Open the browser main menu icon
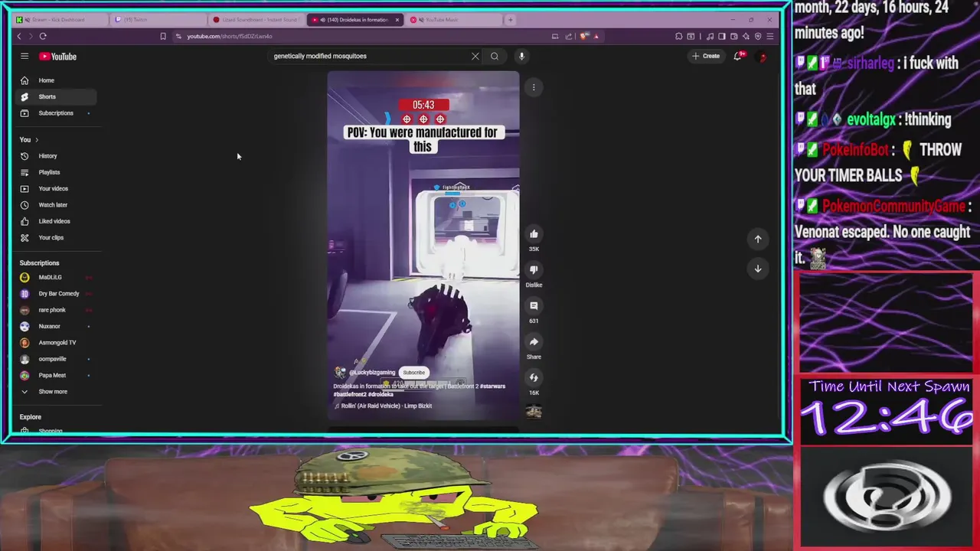The height and width of the screenshot is (551, 980). [769, 36]
